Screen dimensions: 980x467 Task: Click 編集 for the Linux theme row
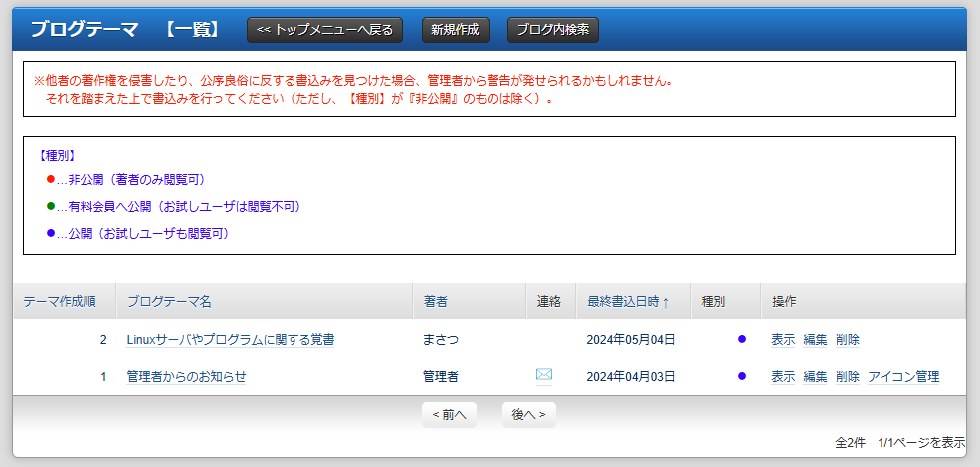click(x=815, y=339)
